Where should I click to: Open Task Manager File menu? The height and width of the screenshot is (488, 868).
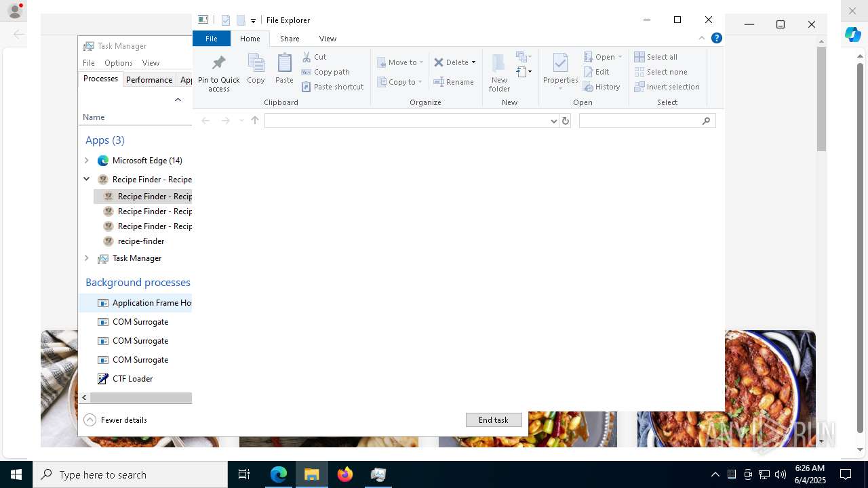pos(89,63)
